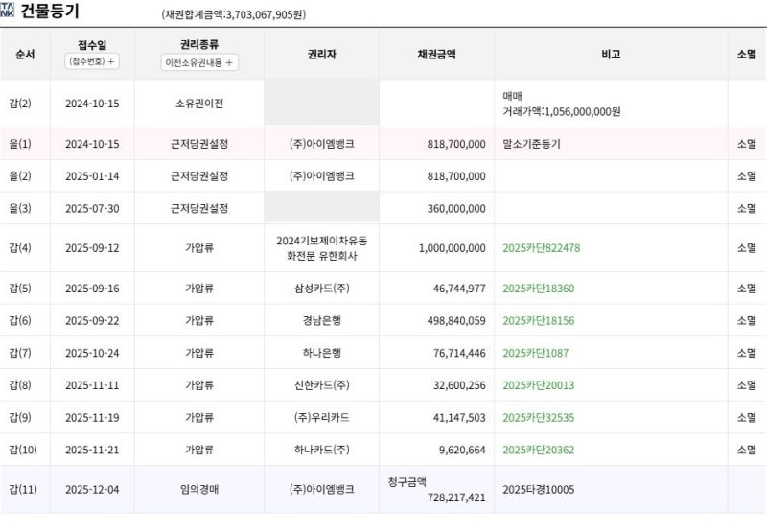Screen dimensions: 767x532
Task: Select row order 갑(4)
Action: tap(20, 248)
